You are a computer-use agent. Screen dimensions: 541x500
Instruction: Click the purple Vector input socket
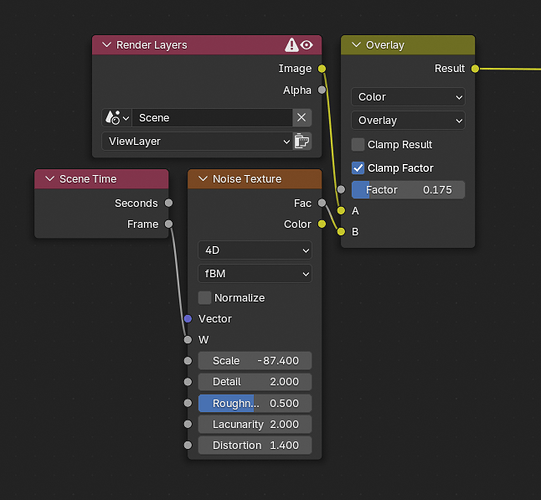188,319
